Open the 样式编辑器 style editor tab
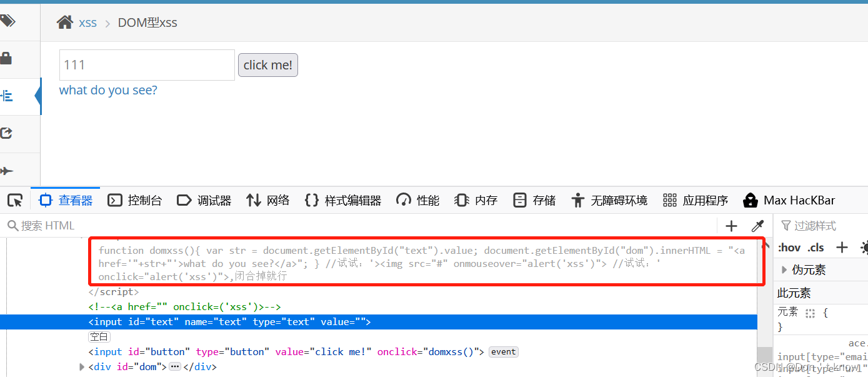This screenshot has height=377, width=868. pyautogui.click(x=342, y=200)
